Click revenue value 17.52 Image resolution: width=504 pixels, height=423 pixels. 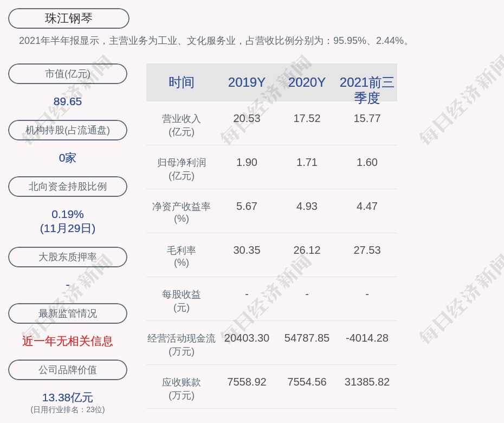click(x=307, y=118)
